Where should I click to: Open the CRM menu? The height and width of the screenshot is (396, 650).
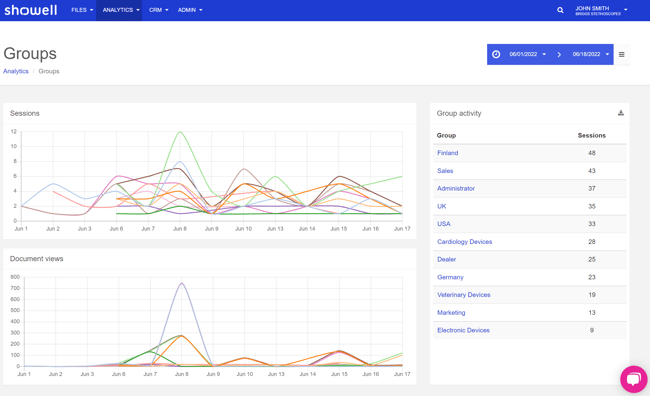coord(158,10)
